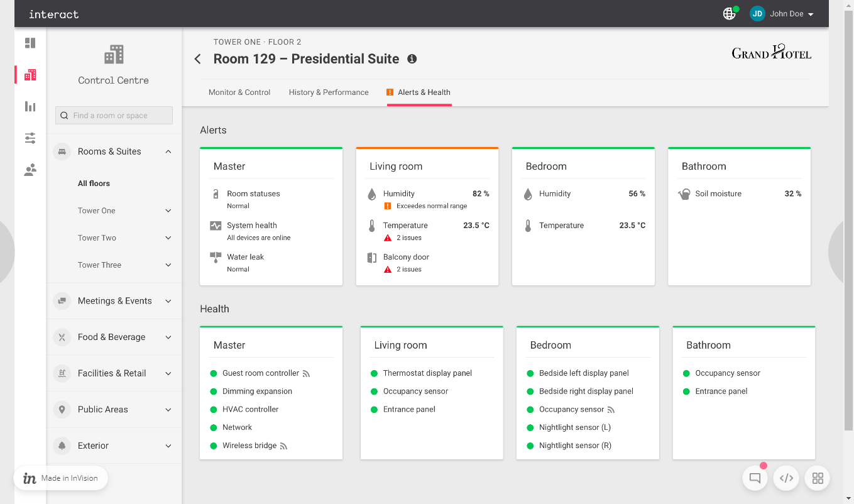
Task: Click the dashboard icon in left rail
Action: (x=30, y=43)
